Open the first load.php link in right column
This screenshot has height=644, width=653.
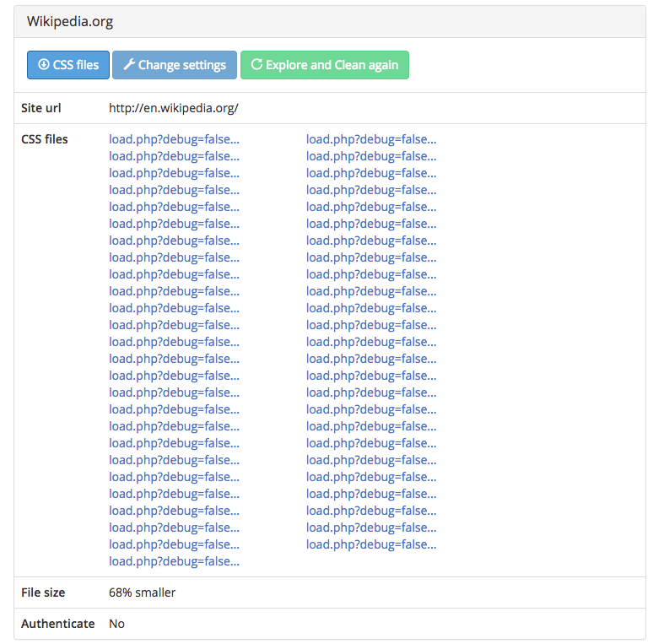click(371, 139)
